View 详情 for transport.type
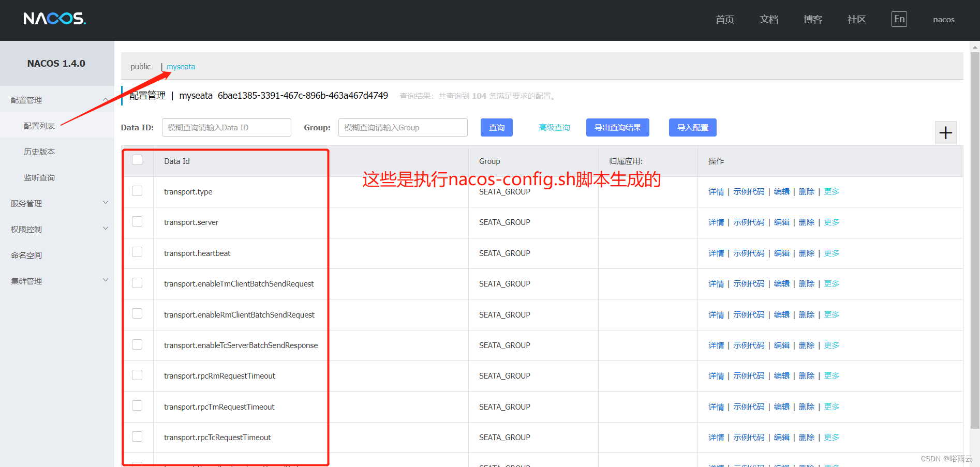This screenshot has height=467, width=980. pos(716,192)
